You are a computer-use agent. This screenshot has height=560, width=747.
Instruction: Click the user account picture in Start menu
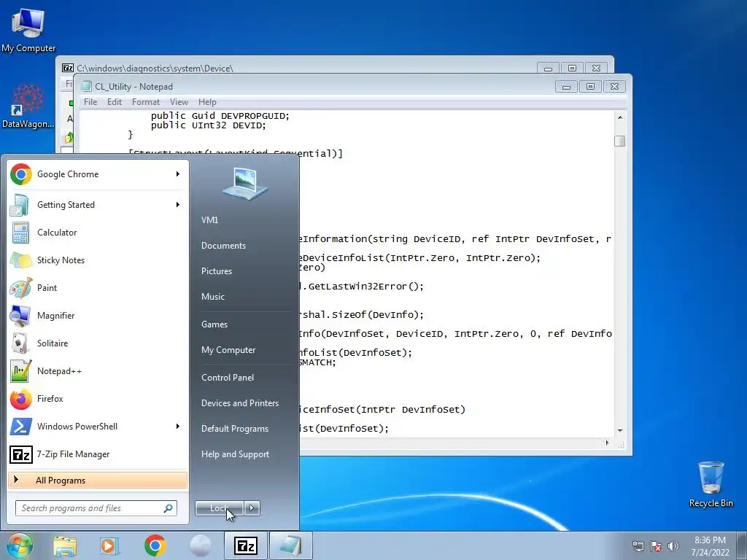[x=245, y=183]
